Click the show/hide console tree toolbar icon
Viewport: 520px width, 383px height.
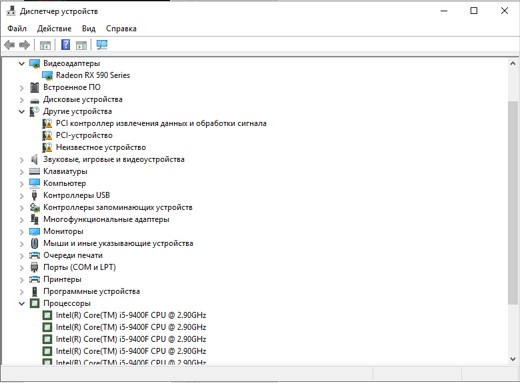click(x=45, y=45)
